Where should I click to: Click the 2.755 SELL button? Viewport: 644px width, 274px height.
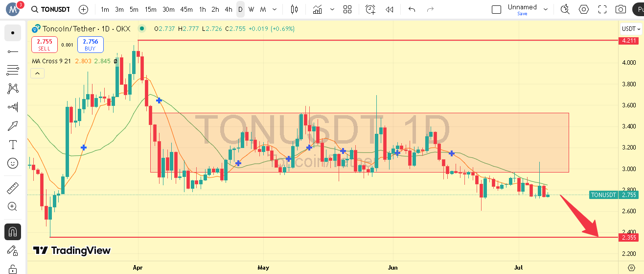pyautogui.click(x=44, y=45)
